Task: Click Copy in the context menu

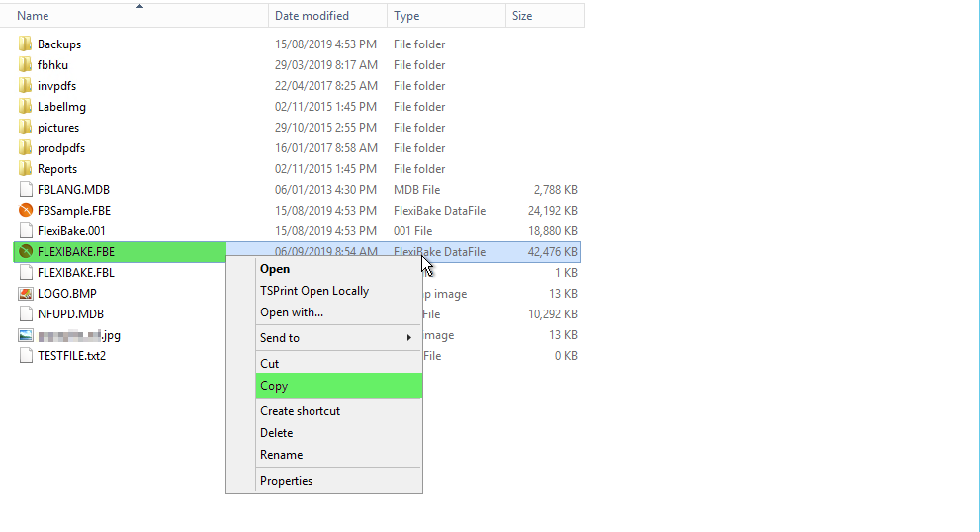Action: pyautogui.click(x=339, y=386)
